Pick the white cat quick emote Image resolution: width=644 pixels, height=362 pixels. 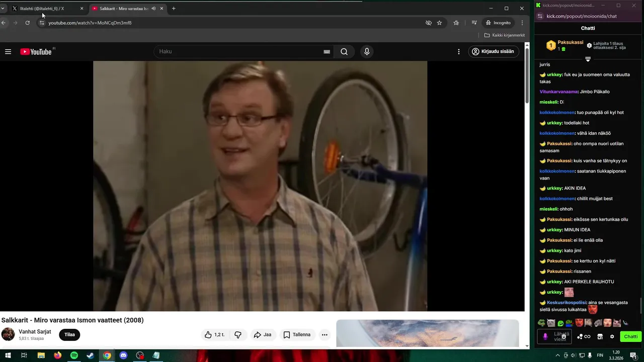point(551,323)
